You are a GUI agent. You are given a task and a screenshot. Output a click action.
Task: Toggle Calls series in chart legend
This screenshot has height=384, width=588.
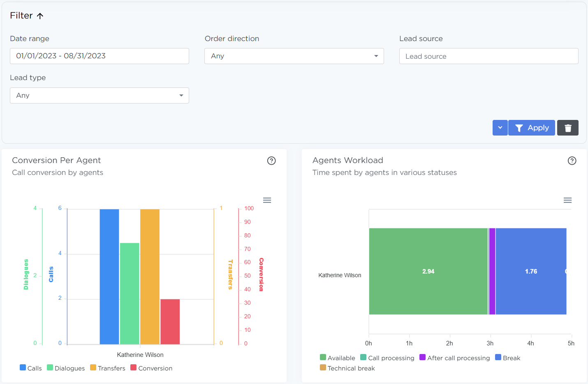point(31,368)
